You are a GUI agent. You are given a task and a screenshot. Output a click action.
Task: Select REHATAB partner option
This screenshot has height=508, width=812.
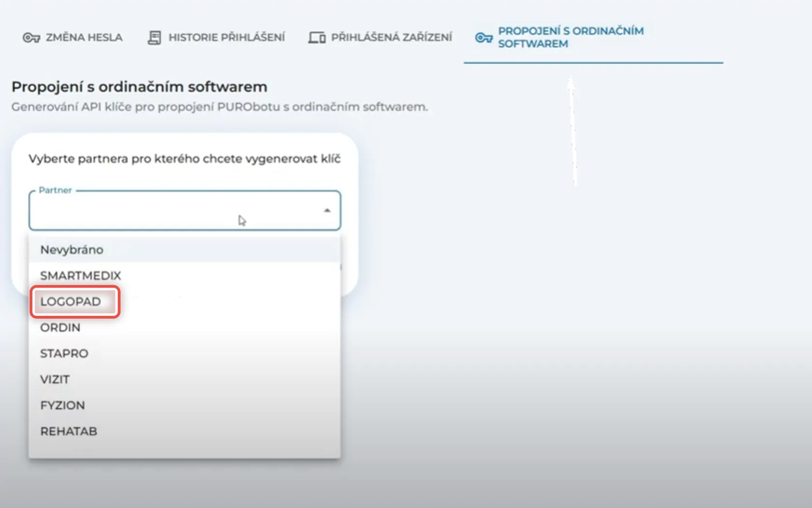(x=185, y=431)
